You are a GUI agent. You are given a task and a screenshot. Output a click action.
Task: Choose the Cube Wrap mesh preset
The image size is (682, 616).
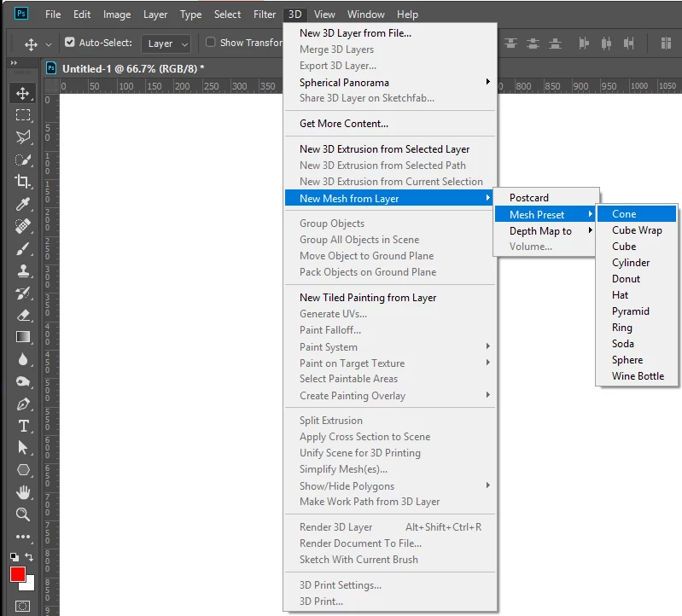click(x=637, y=230)
